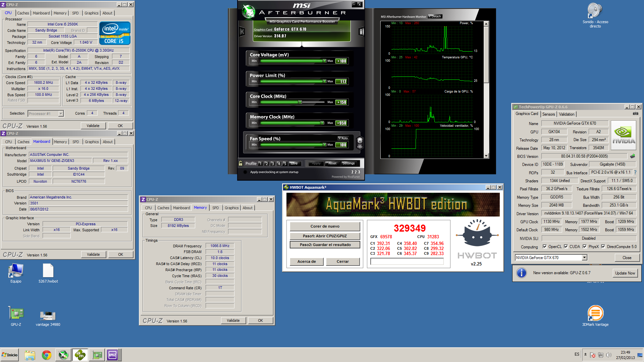Viewport: 644px width, 362px height.
Task: Click the Power Limit slider handle
Action: pos(324,81)
